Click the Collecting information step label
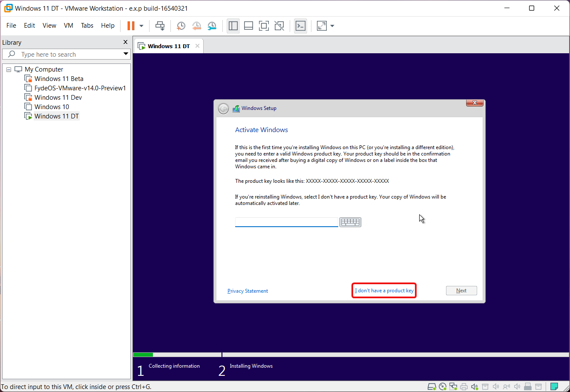This screenshot has height=392, width=570. tap(174, 366)
